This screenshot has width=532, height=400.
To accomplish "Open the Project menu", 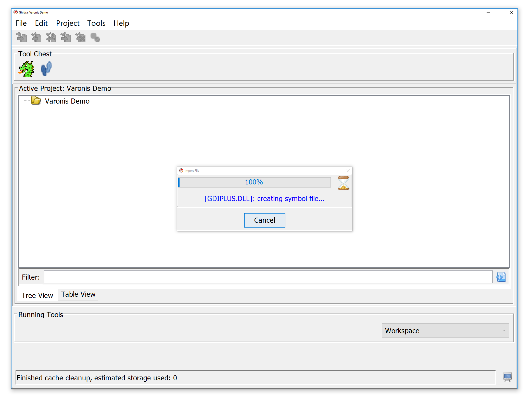I will click(68, 23).
